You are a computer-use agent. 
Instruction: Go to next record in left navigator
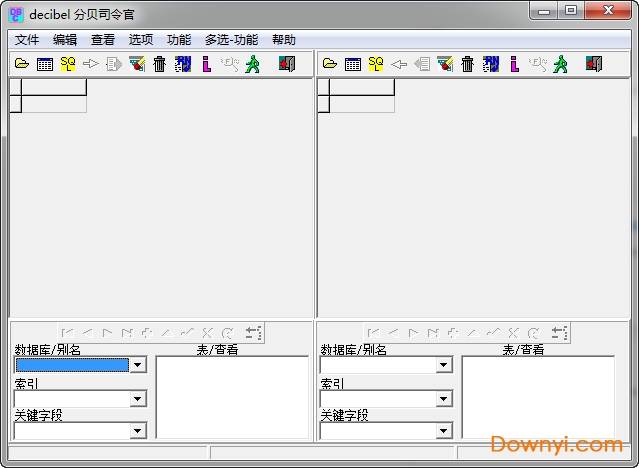(108, 333)
